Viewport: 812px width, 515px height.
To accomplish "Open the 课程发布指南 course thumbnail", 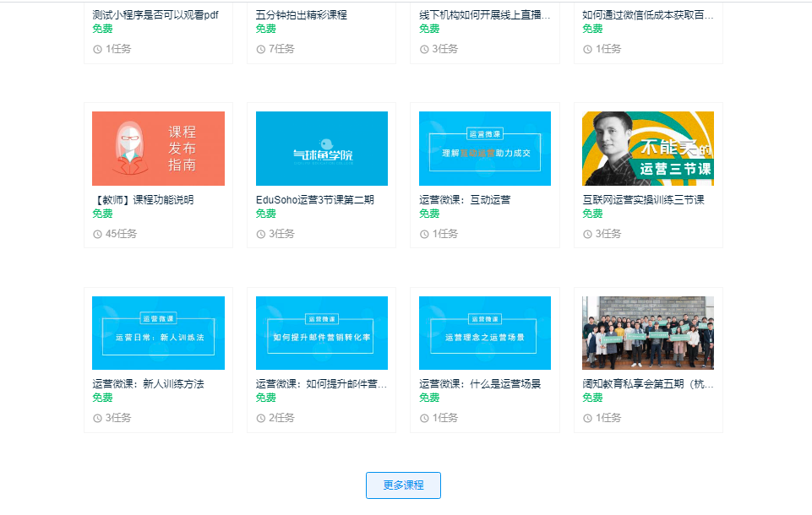I will [x=158, y=149].
